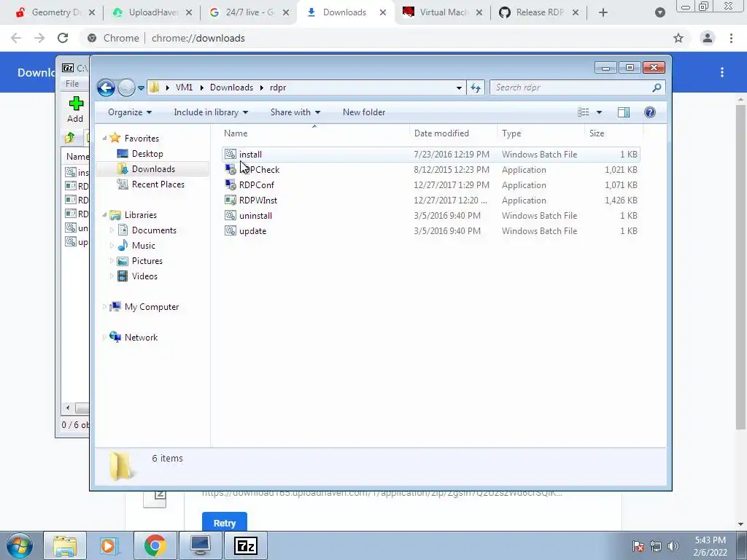The image size is (747, 560).
Task: Open the Windows Start button
Action: coord(20,545)
